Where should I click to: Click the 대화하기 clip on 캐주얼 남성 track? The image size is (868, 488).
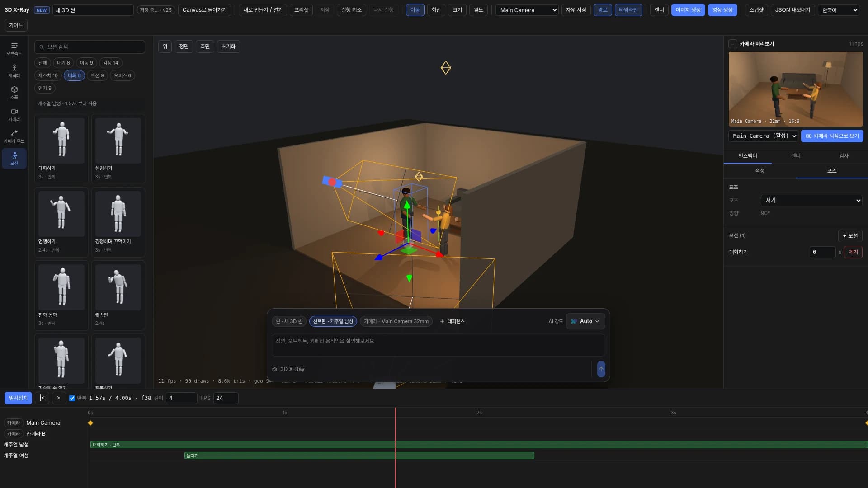tap(479, 445)
